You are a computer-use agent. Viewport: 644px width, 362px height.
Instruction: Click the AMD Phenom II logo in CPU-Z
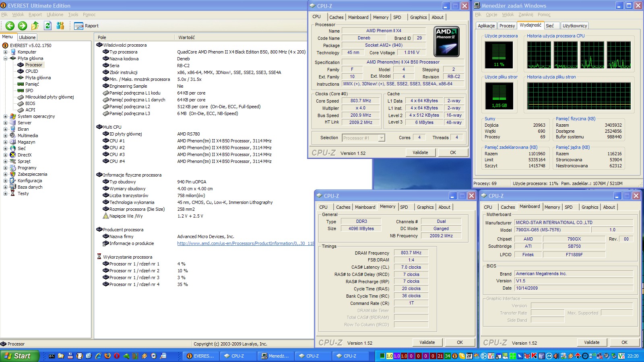click(447, 42)
